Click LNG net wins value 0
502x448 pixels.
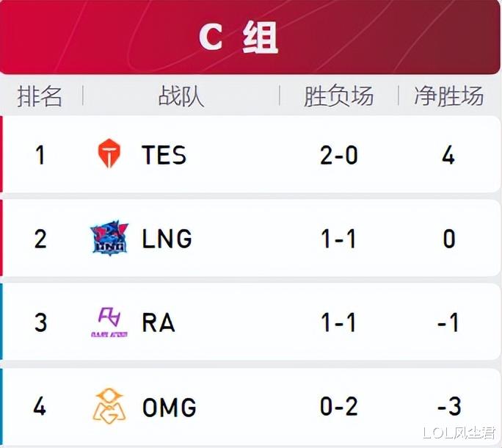pos(449,239)
